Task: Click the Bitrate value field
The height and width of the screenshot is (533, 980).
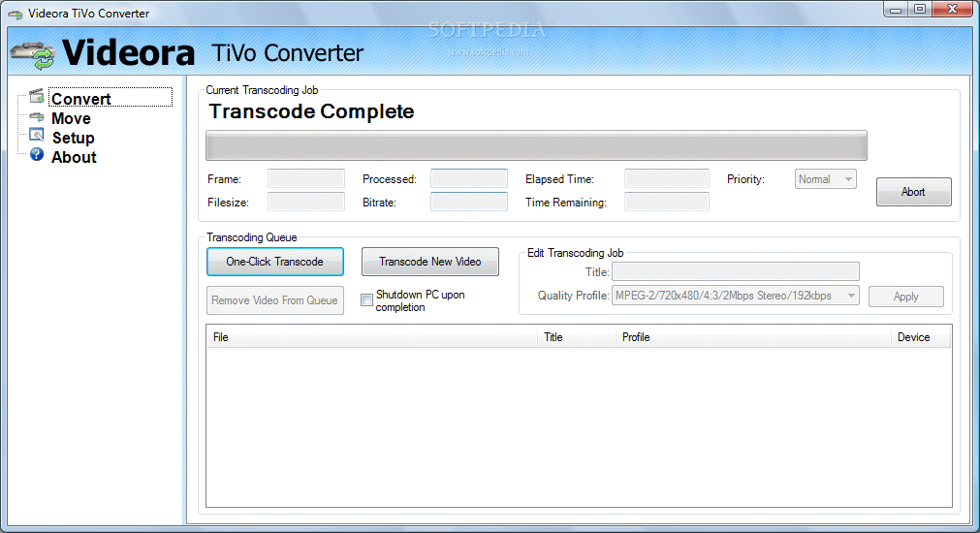Action: point(469,202)
